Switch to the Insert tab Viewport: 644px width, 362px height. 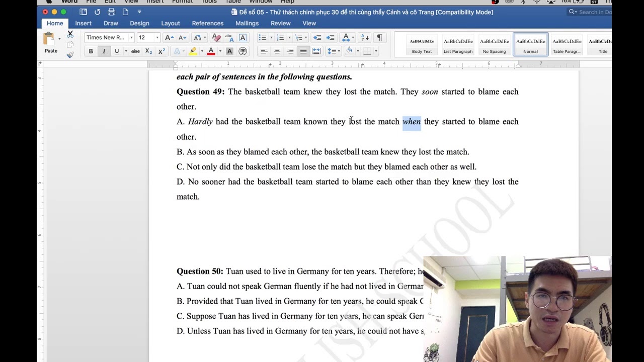coord(83,23)
